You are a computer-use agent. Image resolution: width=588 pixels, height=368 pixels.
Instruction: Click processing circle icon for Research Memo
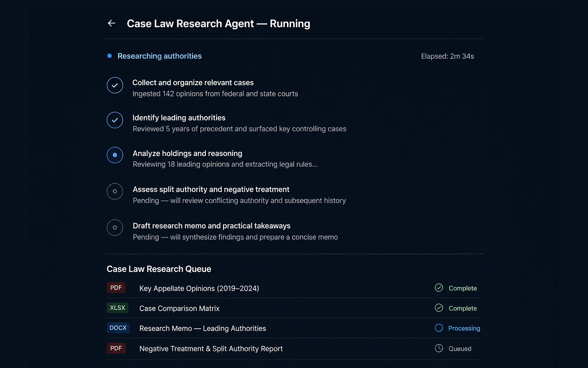439,328
